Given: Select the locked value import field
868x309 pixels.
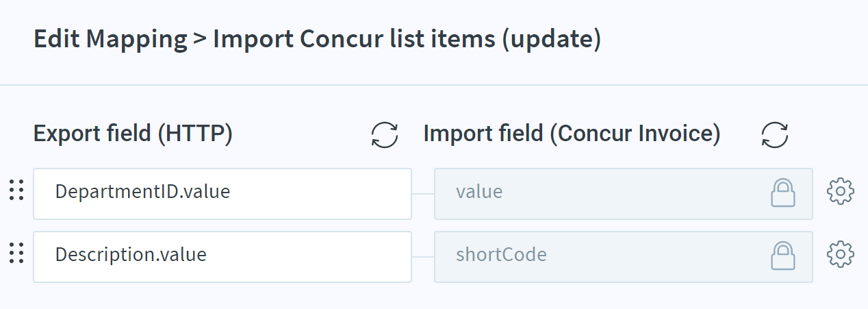Looking at the screenshot, I should (624, 194).
